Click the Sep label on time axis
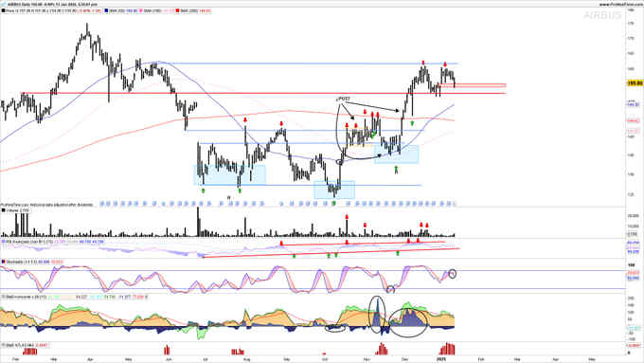This screenshot has width=644, height=363. 287,359
